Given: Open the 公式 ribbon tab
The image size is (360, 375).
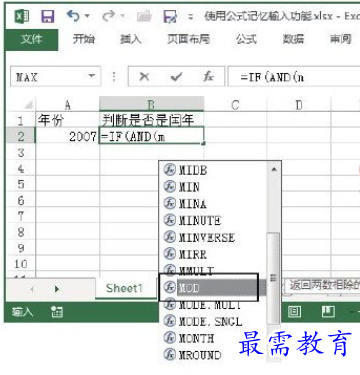Looking at the screenshot, I should pyautogui.click(x=246, y=39).
